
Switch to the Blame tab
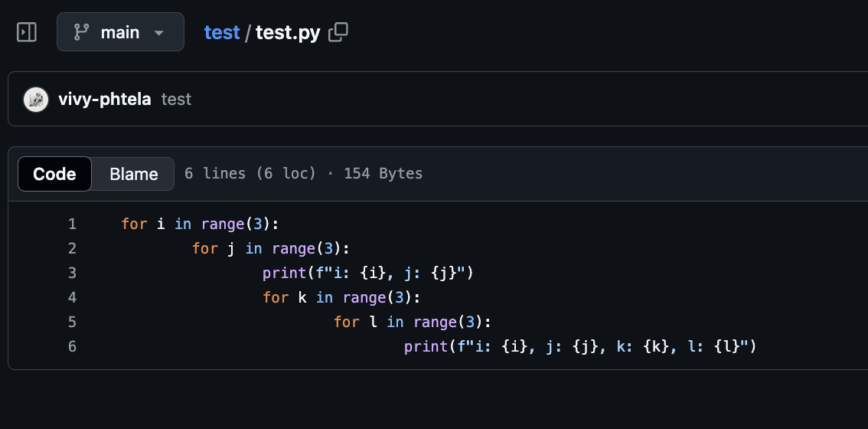click(x=133, y=174)
